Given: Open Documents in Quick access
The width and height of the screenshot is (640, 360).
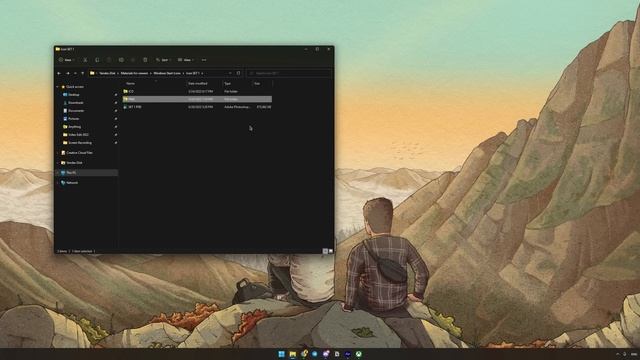Looking at the screenshot, I should point(76,111).
